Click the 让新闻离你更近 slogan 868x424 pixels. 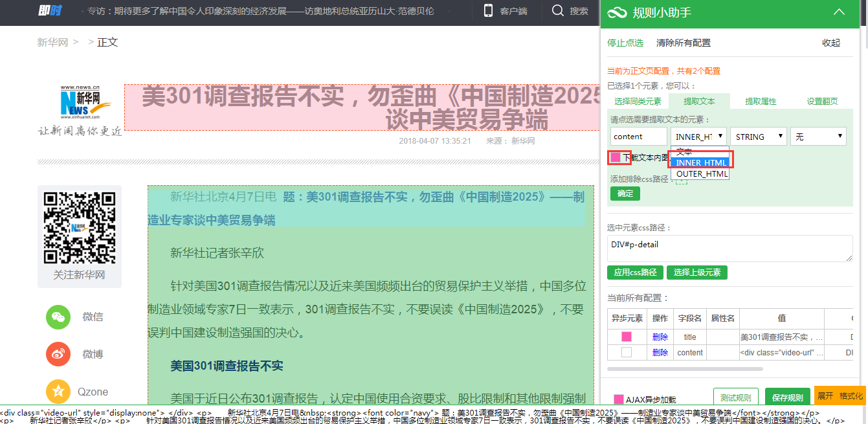coord(80,131)
